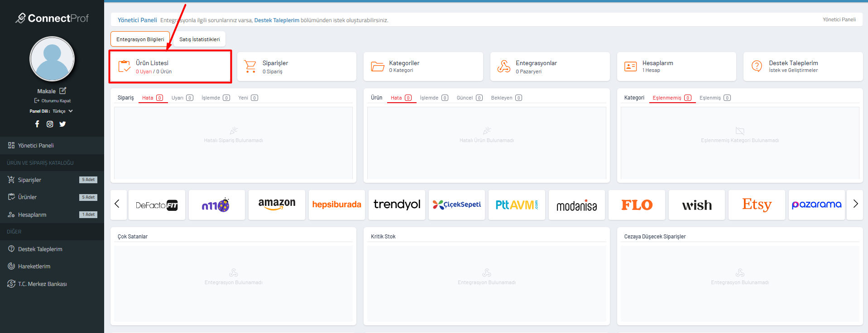Click the Makale username text
This screenshot has height=333, width=868.
[47, 91]
